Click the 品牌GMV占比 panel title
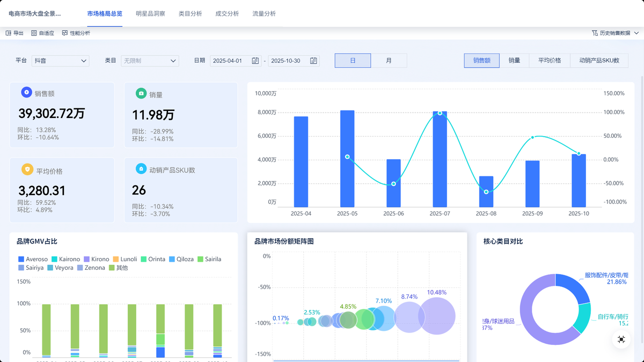644x362 pixels. click(x=37, y=241)
